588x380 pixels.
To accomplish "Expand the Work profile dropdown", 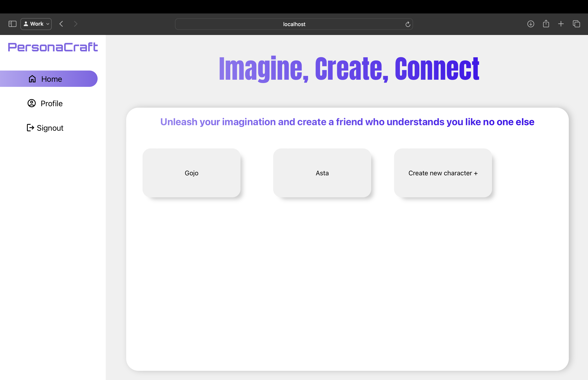I will click(36, 24).
